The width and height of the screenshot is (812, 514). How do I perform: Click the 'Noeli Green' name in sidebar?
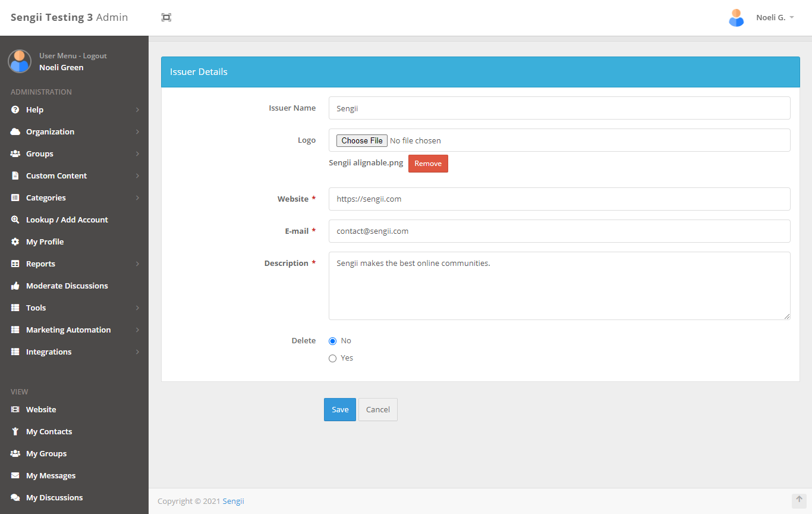(x=61, y=67)
